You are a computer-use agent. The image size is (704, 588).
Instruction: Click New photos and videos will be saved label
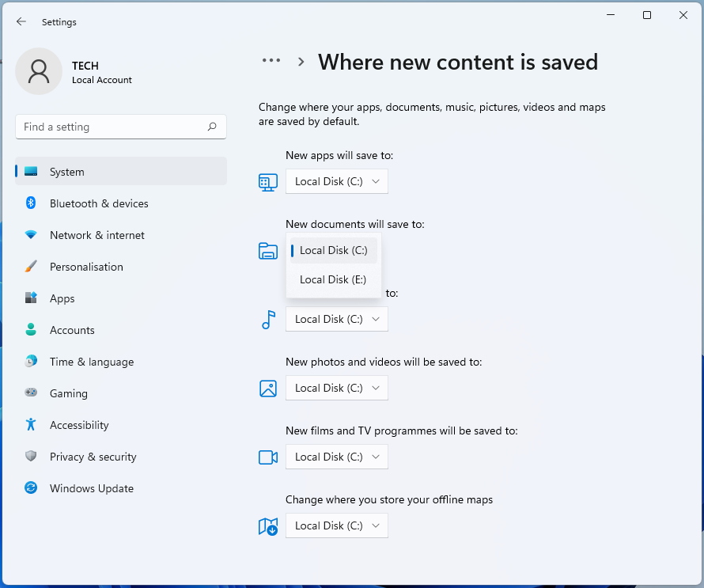click(384, 362)
